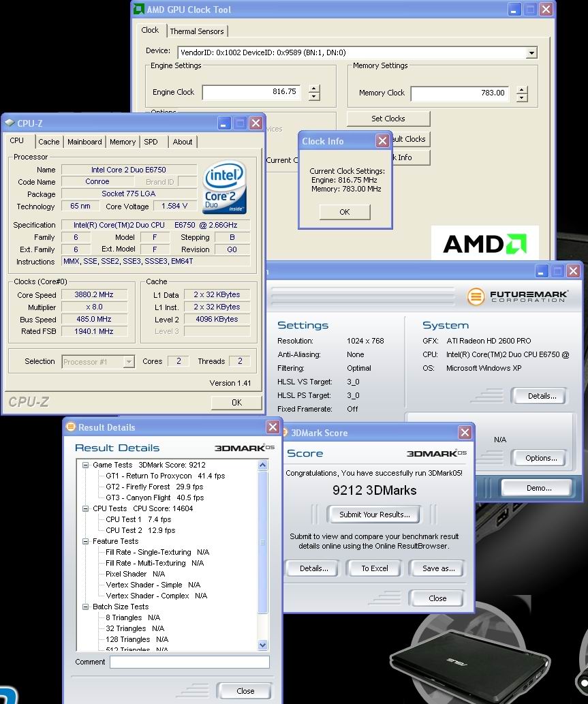Click the Result Details scrollbar thumb
Image resolution: width=588 pixels, height=704 pixels.
pos(262,542)
